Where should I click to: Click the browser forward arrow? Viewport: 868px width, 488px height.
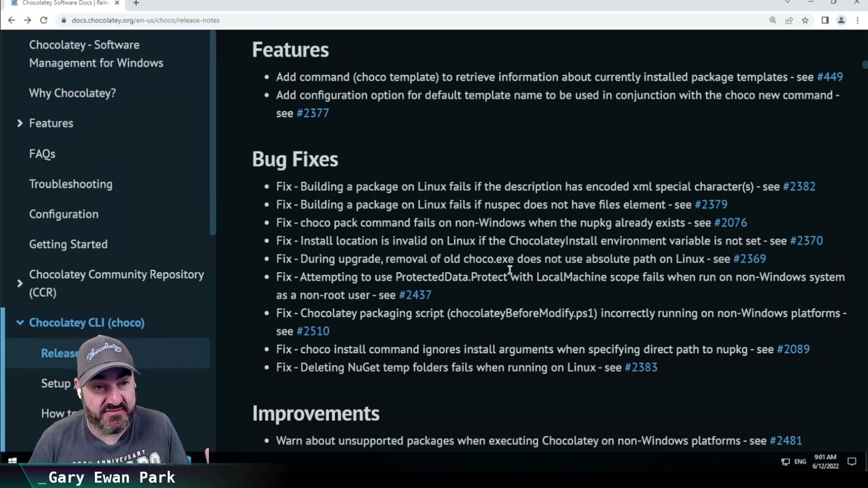tap(27, 20)
